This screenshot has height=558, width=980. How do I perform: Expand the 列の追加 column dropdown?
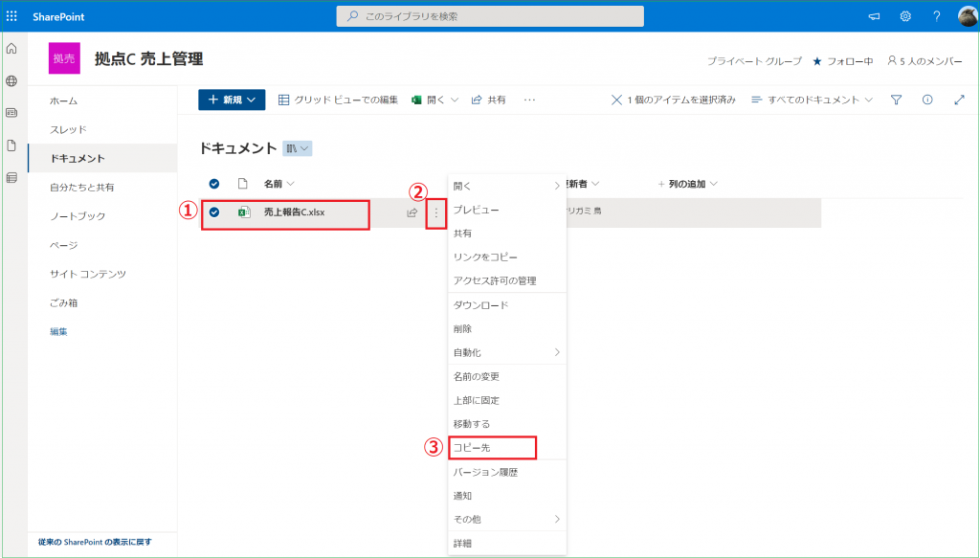click(x=688, y=184)
